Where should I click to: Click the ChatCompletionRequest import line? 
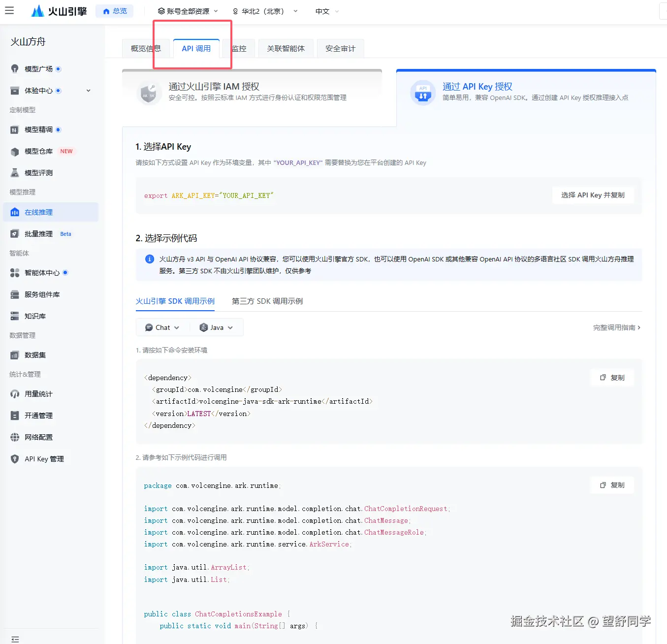[x=297, y=509]
